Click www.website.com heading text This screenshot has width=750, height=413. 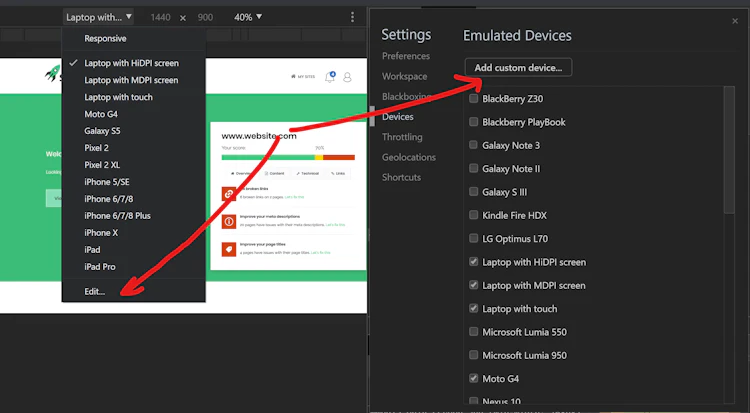pos(259,136)
